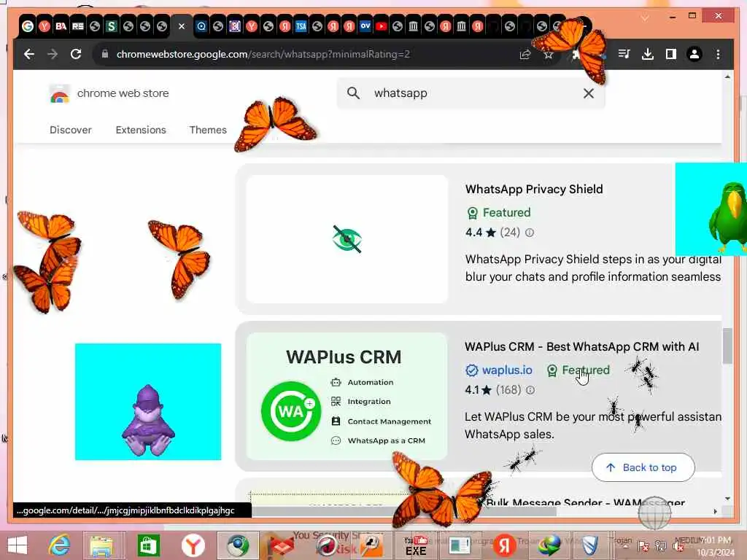The width and height of the screenshot is (747, 560).
Task: Open Bulk Message Sender WAMessager listing
Action: pos(585,503)
